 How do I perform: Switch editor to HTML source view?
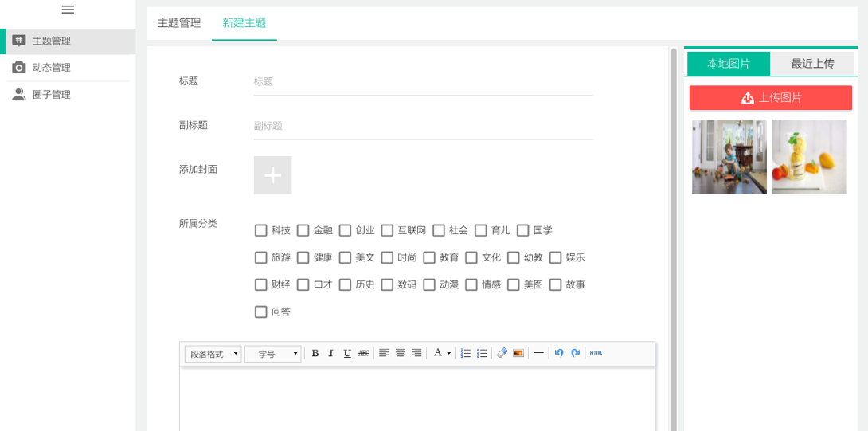(x=596, y=353)
